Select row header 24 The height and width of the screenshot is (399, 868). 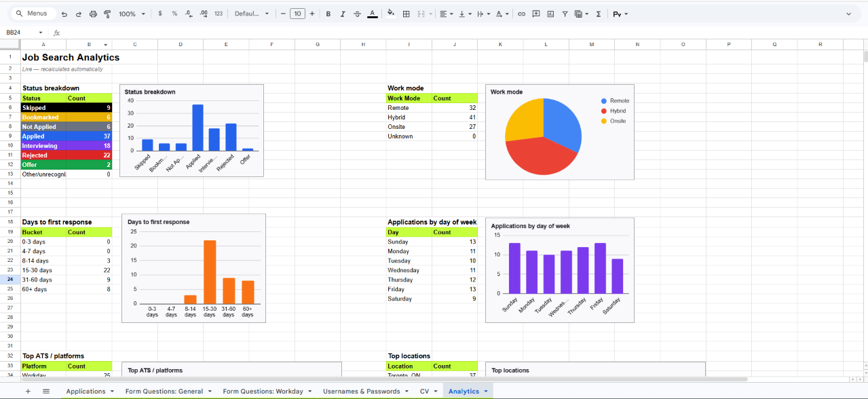pos(10,280)
